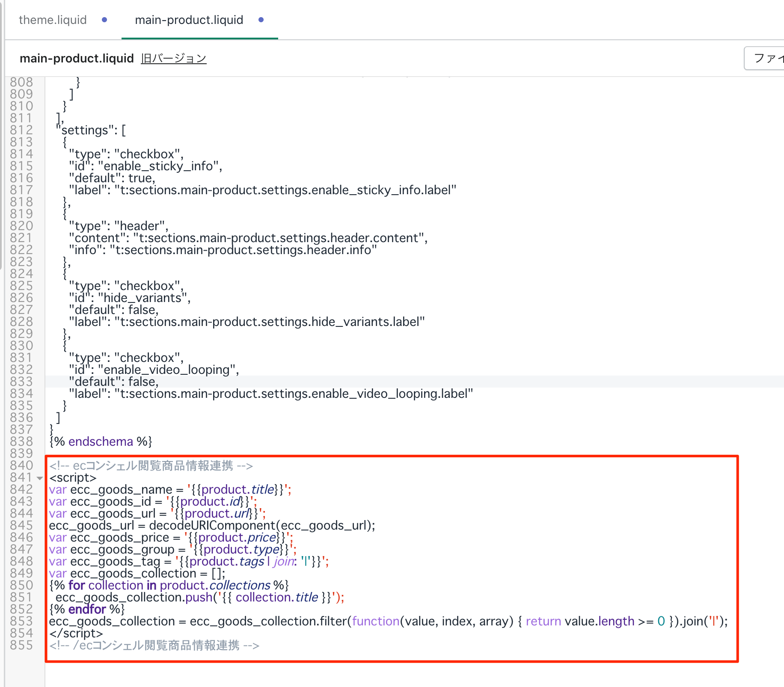Select the main-product.liquid tab
This screenshot has height=687, width=784.
pos(189,20)
